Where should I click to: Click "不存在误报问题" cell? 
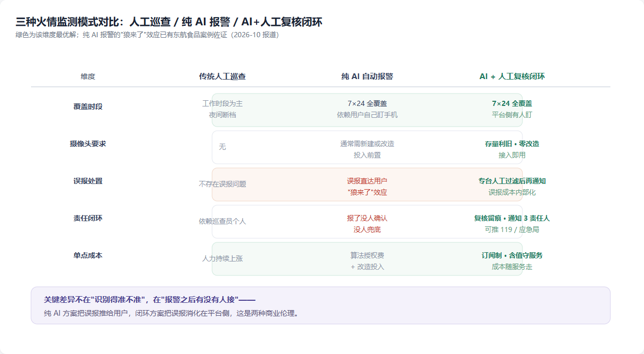222,184
